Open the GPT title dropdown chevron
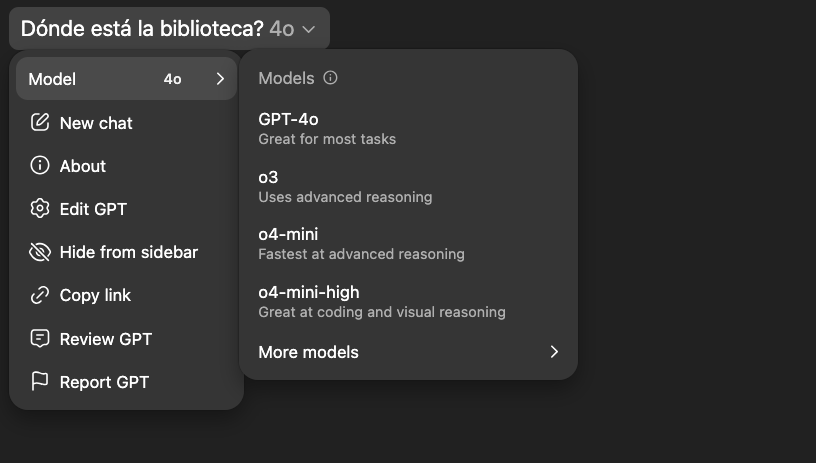This screenshot has height=463, width=816. click(x=309, y=29)
